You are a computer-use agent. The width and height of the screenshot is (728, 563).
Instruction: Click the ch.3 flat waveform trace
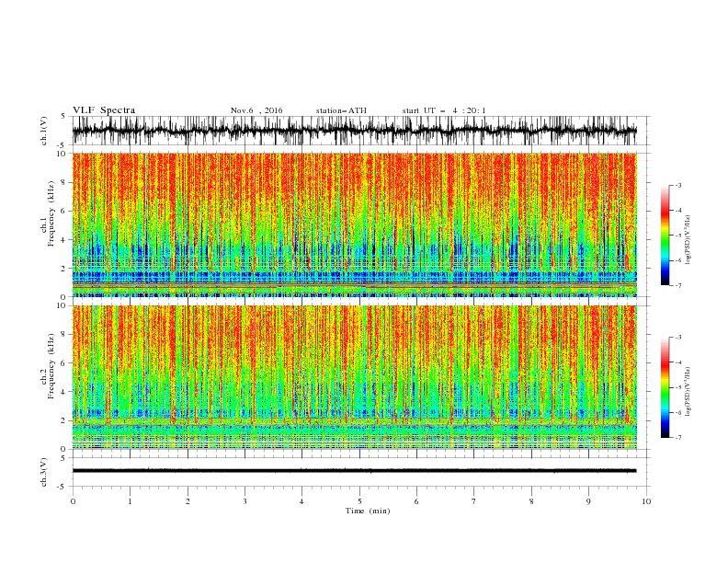354,471
